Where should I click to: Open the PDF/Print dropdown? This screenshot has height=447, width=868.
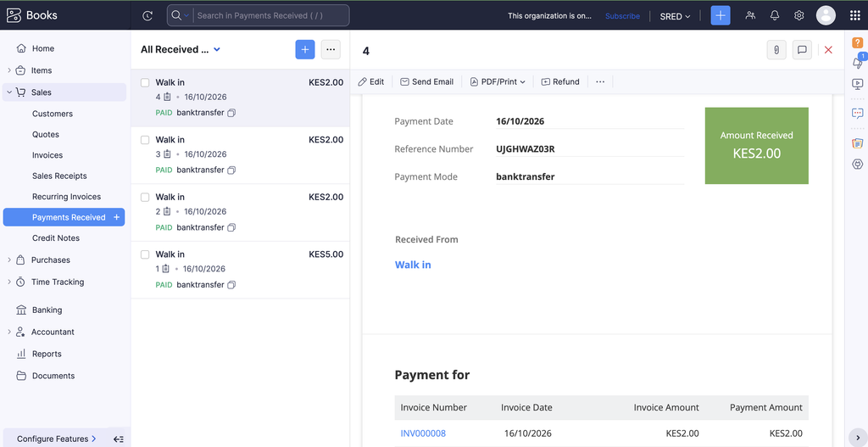tap(498, 82)
